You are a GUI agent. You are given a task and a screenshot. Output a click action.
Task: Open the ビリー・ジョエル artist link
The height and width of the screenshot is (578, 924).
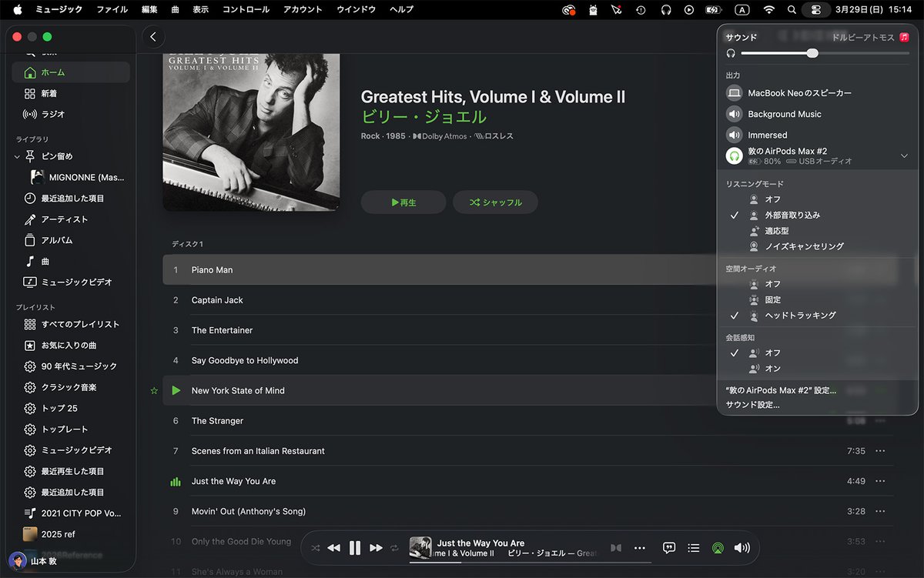(x=423, y=117)
